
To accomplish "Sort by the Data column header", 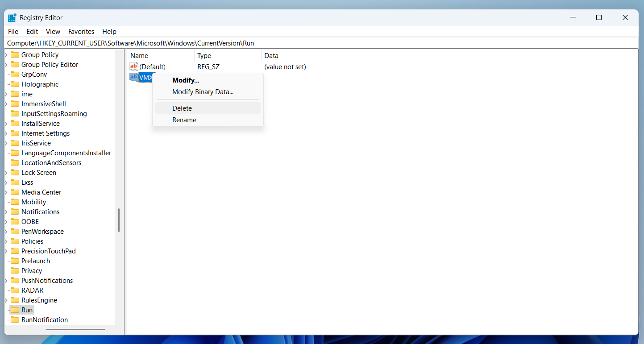I will (341, 56).
